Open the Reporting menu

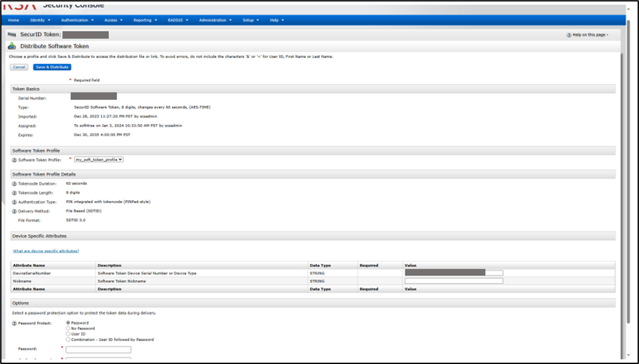click(x=145, y=20)
